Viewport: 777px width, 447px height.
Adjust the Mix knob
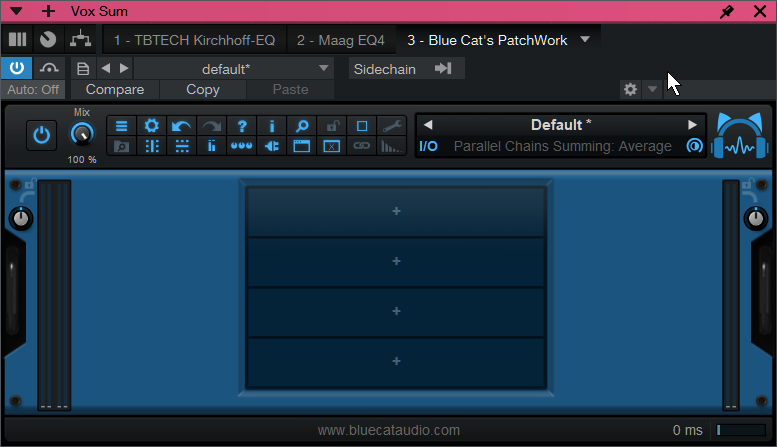82,134
